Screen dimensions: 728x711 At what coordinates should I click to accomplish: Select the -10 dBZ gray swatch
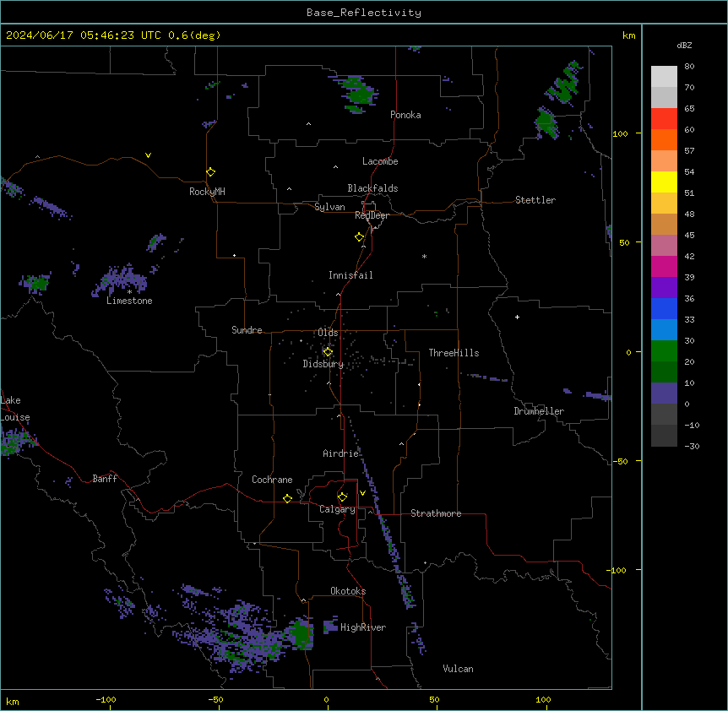pos(664,436)
